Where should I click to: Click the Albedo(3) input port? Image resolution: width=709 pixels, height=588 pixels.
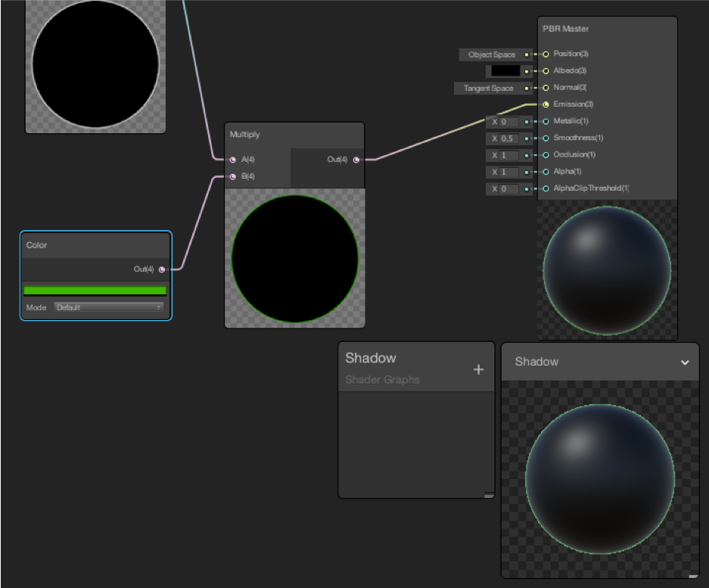point(546,71)
